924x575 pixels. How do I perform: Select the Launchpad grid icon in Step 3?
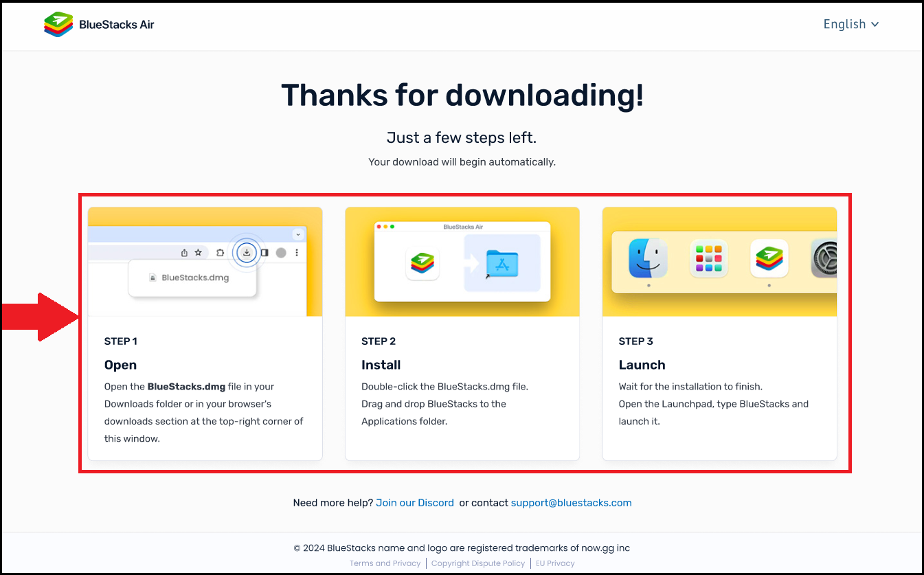(x=708, y=258)
